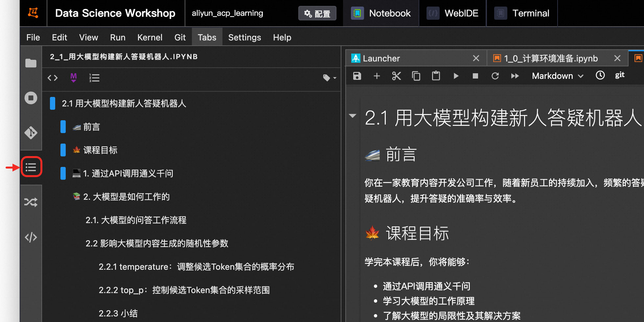The width and height of the screenshot is (644, 322).
Task: Restart the kernel
Action: (x=495, y=76)
